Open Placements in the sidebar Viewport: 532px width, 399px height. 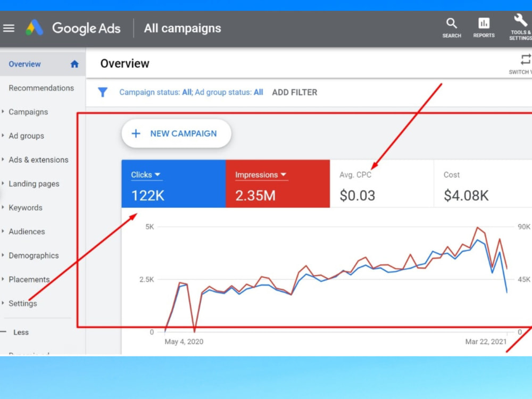pyautogui.click(x=29, y=279)
